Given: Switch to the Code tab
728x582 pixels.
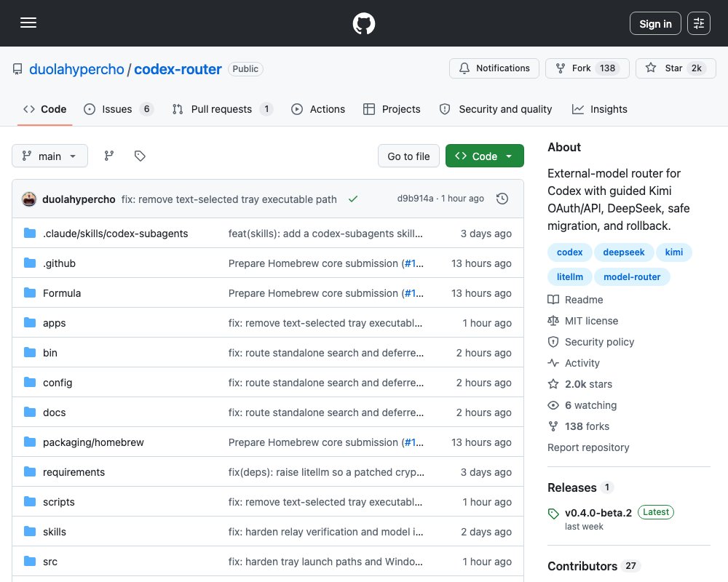Looking at the screenshot, I should point(45,109).
